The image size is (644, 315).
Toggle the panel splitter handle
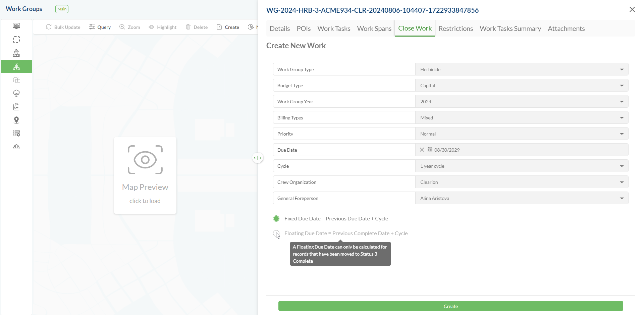(x=258, y=158)
